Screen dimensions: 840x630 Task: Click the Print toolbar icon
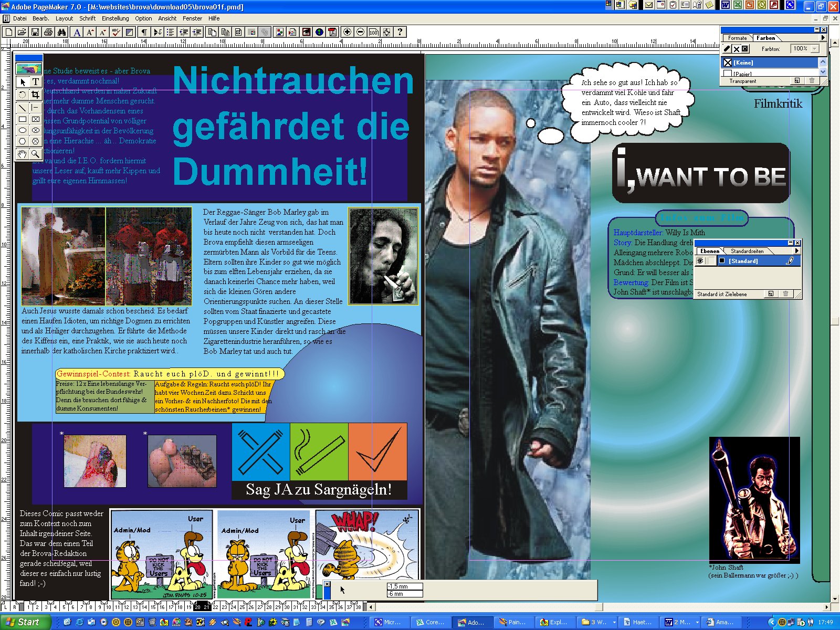(x=48, y=32)
